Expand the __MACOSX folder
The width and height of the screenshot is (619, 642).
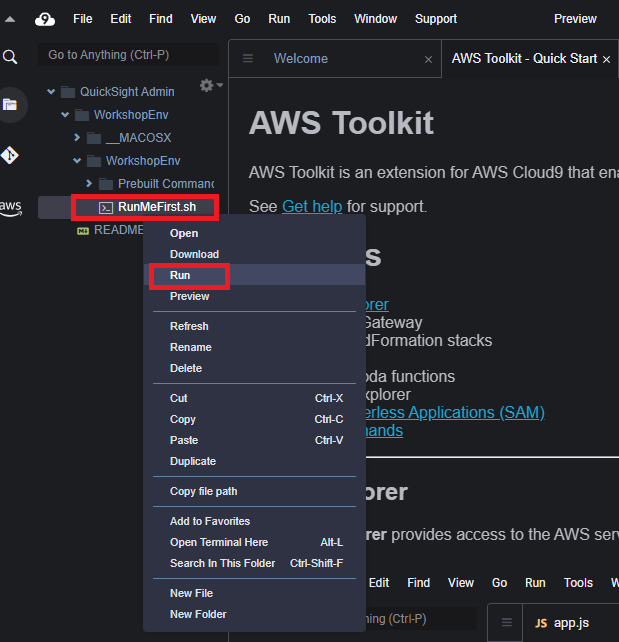coord(77,137)
